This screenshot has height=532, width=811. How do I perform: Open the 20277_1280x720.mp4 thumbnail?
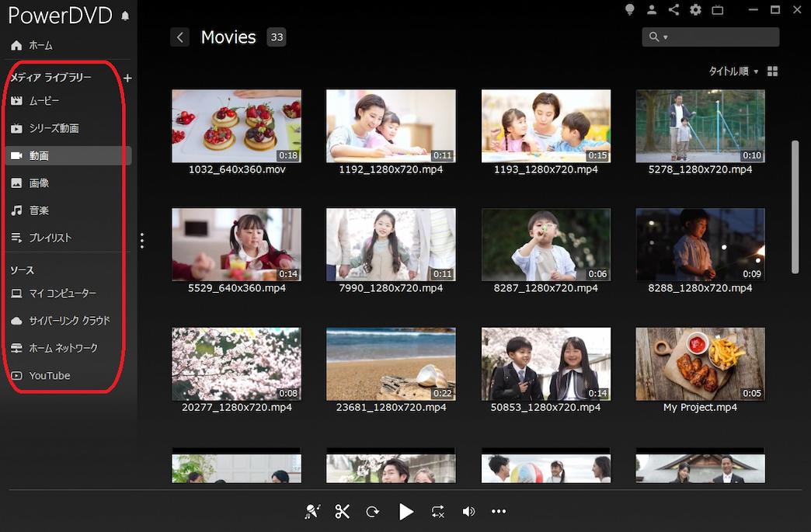[x=236, y=364]
